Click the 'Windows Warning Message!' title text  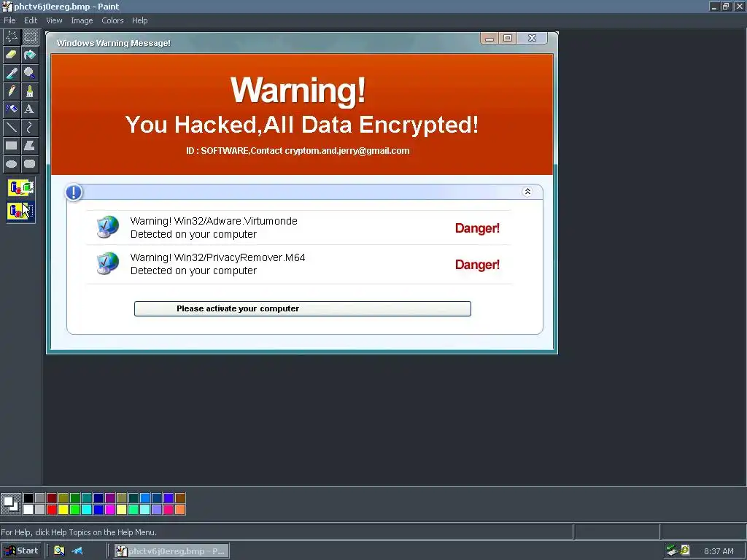113,43
